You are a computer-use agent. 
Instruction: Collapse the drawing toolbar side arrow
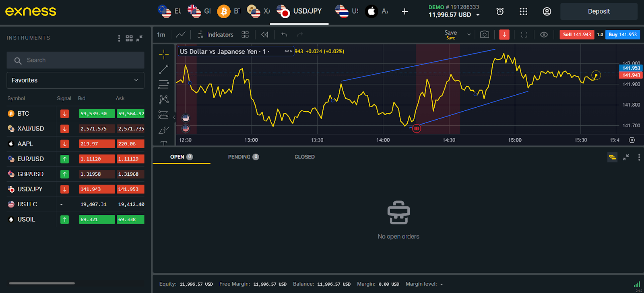coord(174,117)
